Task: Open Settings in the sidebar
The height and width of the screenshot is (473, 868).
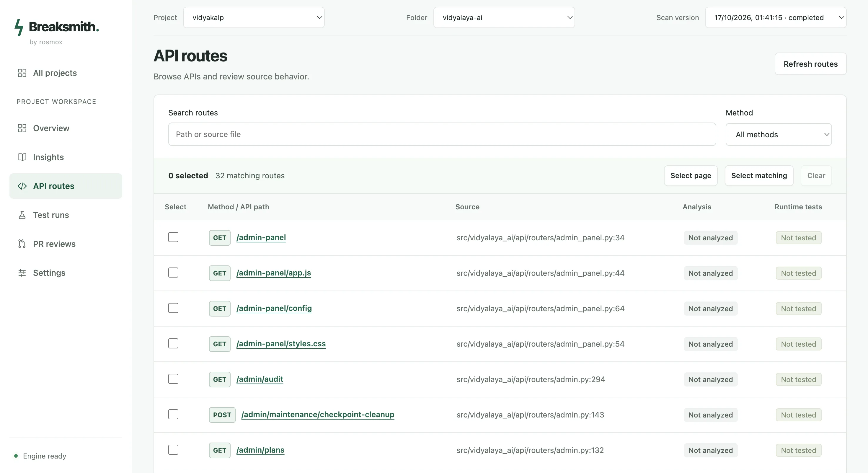Action: [66, 273]
